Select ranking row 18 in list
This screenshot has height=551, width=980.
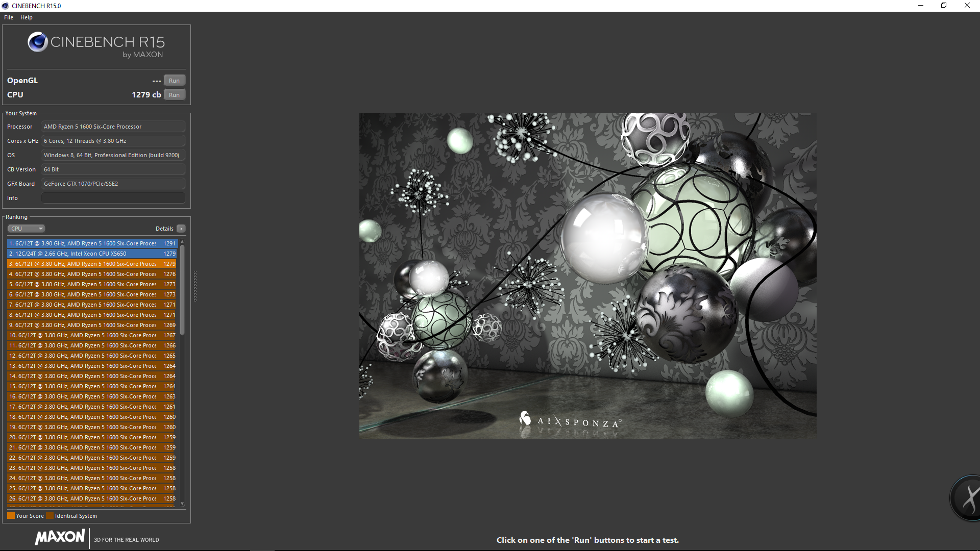(92, 417)
